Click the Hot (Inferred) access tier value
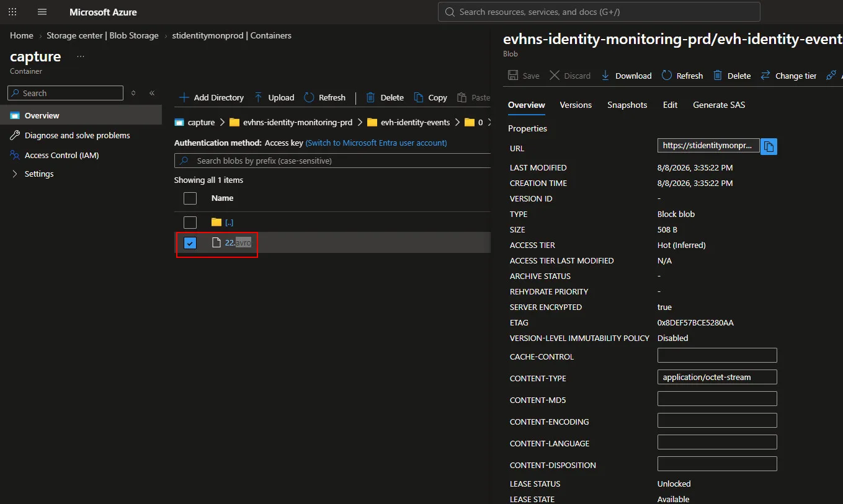The image size is (843, 504). [x=682, y=245]
